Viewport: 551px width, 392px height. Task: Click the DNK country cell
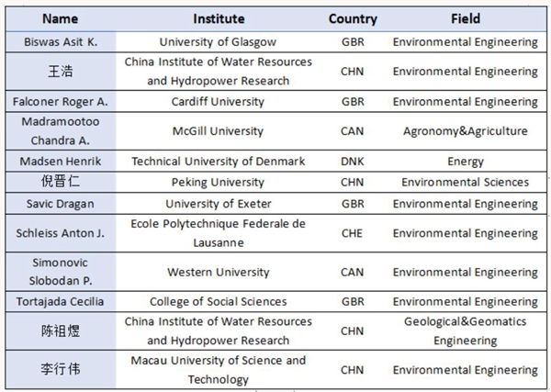[353, 161]
